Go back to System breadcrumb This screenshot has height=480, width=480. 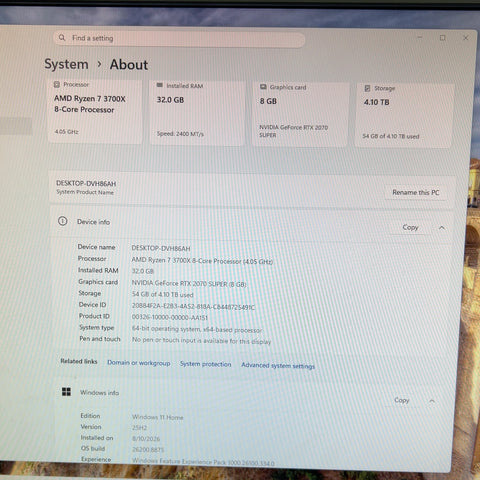click(66, 64)
